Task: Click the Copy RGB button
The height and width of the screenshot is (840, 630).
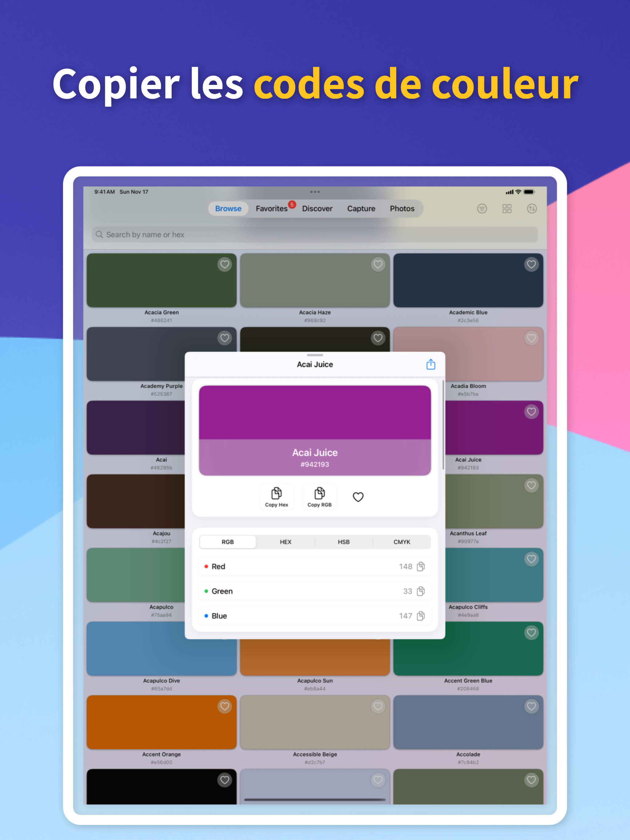Action: pyautogui.click(x=319, y=497)
